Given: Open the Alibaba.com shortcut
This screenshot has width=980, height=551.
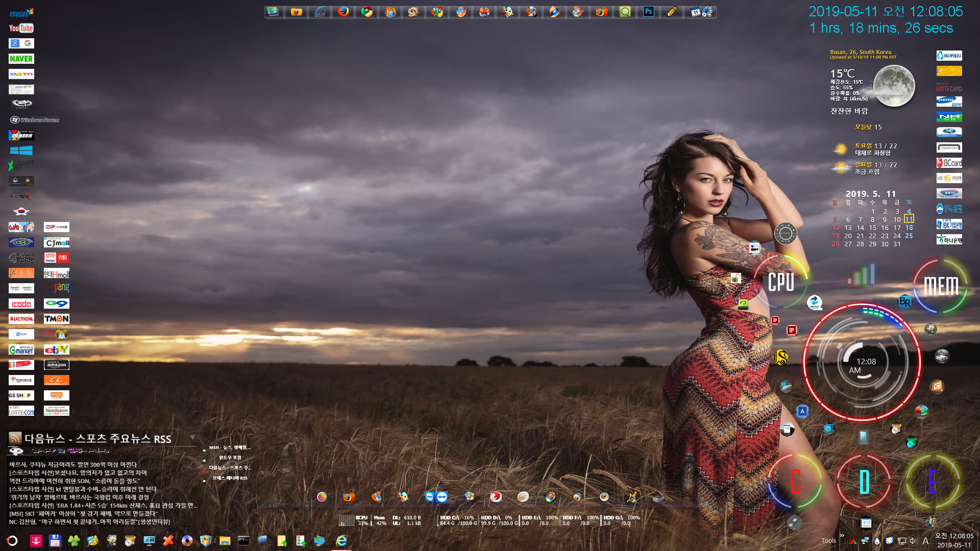Looking at the screenshot, I should click(x=57, y=380).
